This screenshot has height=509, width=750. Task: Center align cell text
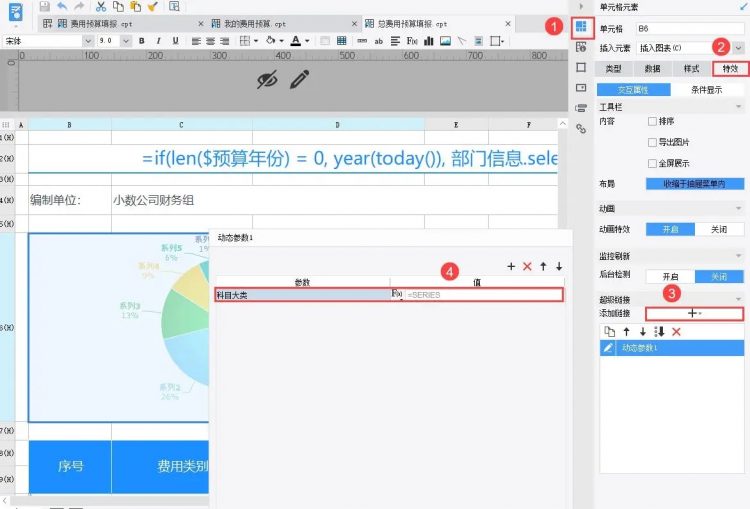pyautogui.click(x=210, y=41)
